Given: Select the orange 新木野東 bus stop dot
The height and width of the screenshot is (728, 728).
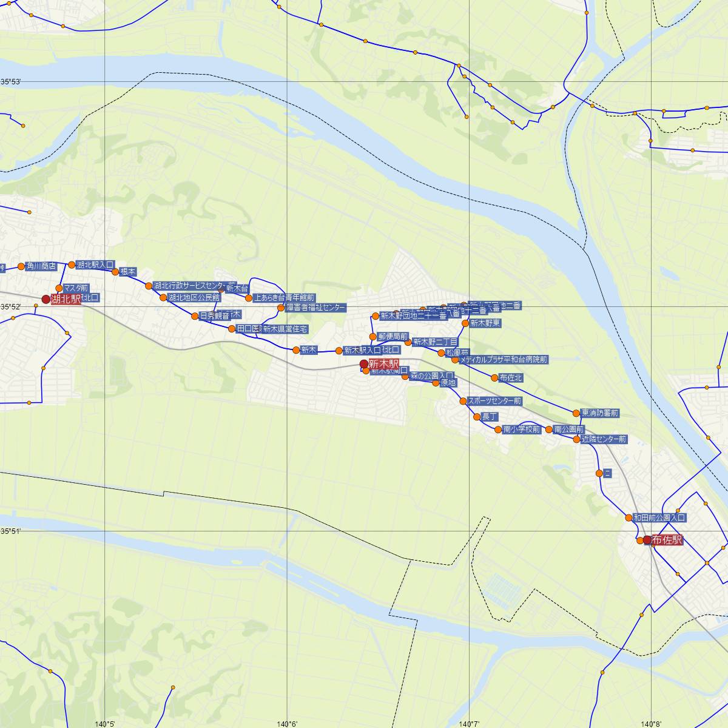Looking at the screenshot, I should click(465, 323).
